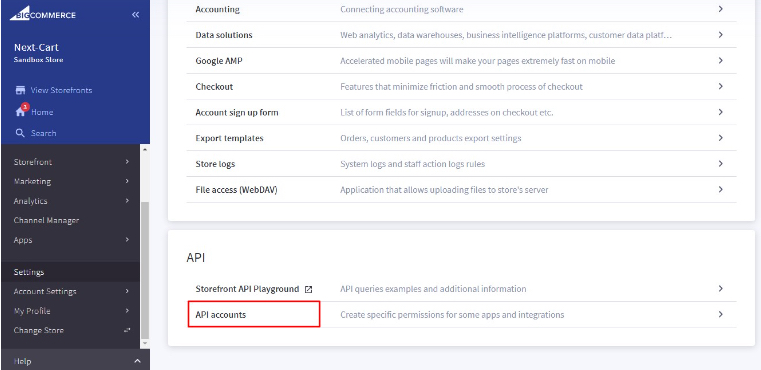Click the scrollbar up arrow in sidebar
The image size is (761, 370).
144,150
